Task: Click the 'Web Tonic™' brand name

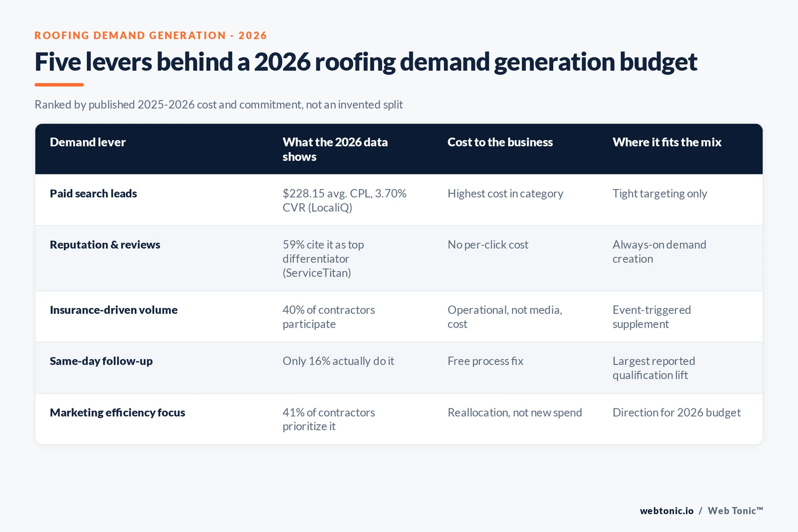Action: click(735, 511)
